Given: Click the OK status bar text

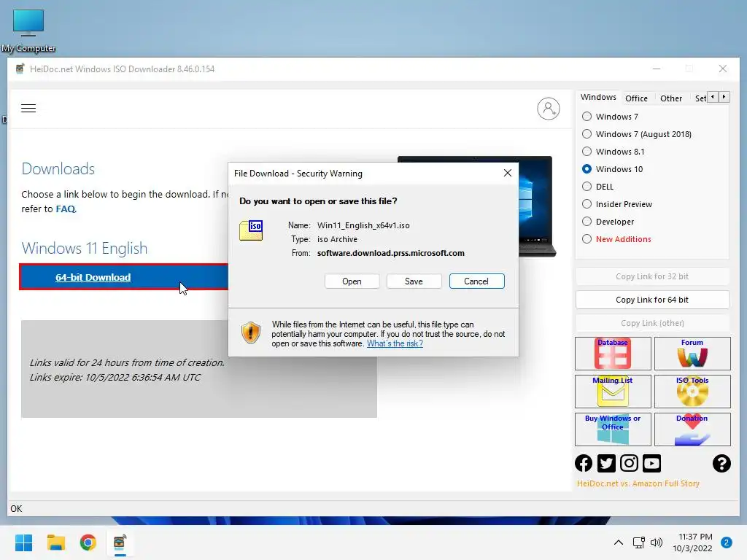Looking at the screenshot, I should [x=16, y=508].
